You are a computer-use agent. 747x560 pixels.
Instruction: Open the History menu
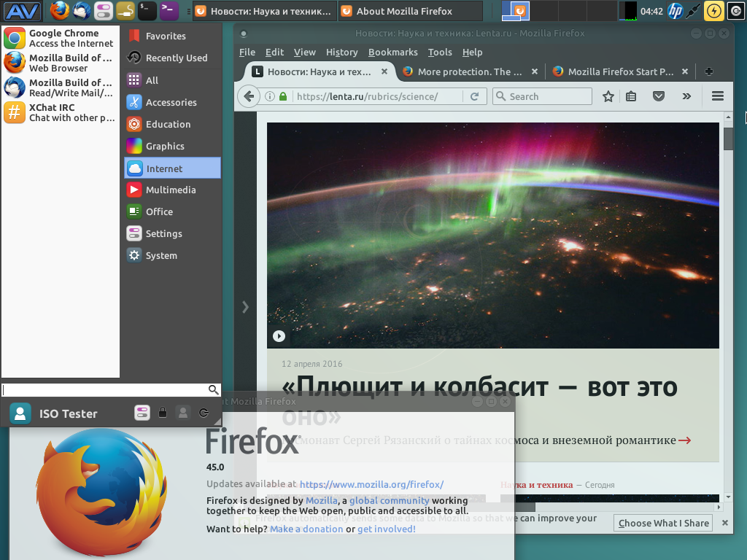(341, 52)
